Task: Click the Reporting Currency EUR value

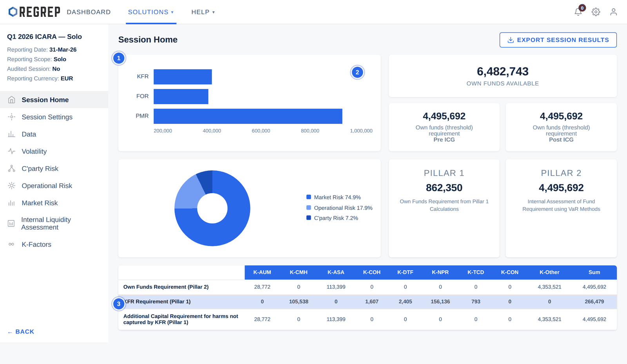Action: (67, 78)
